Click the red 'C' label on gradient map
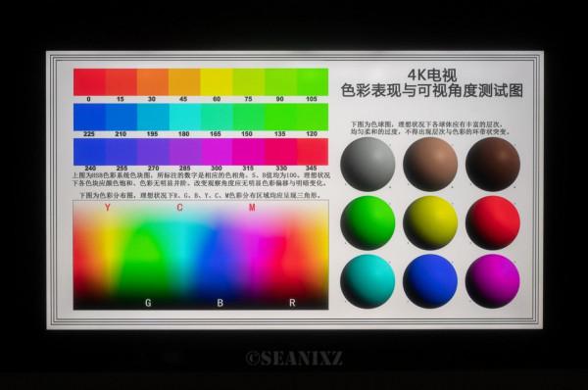588x390 pixels. pyautogui.click(x=180, y=208)
